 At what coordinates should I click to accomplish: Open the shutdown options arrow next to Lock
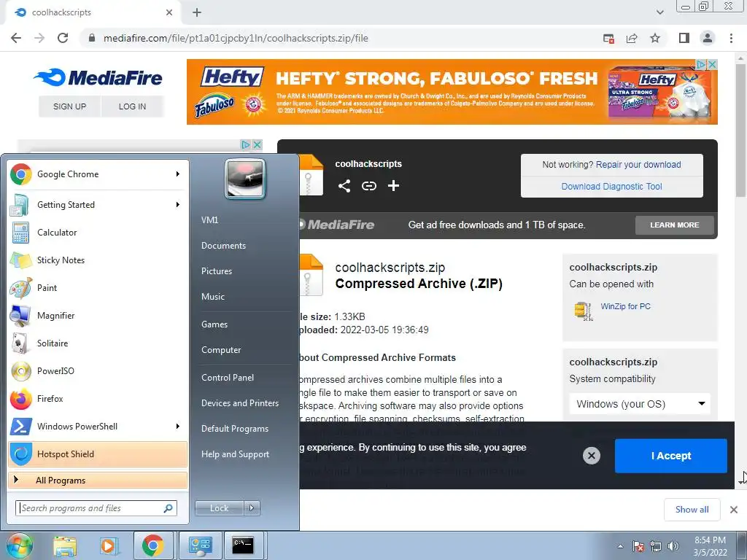tap(252, 508)
